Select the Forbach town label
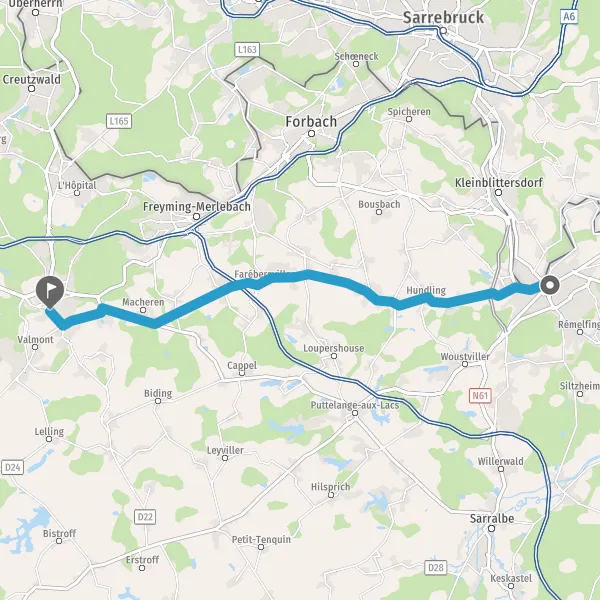600x600 pixels. [x=311, y=122]
